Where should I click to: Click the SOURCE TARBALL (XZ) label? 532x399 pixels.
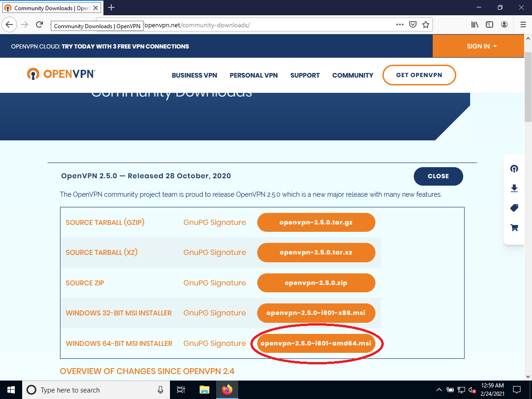[x=102, y=253]
